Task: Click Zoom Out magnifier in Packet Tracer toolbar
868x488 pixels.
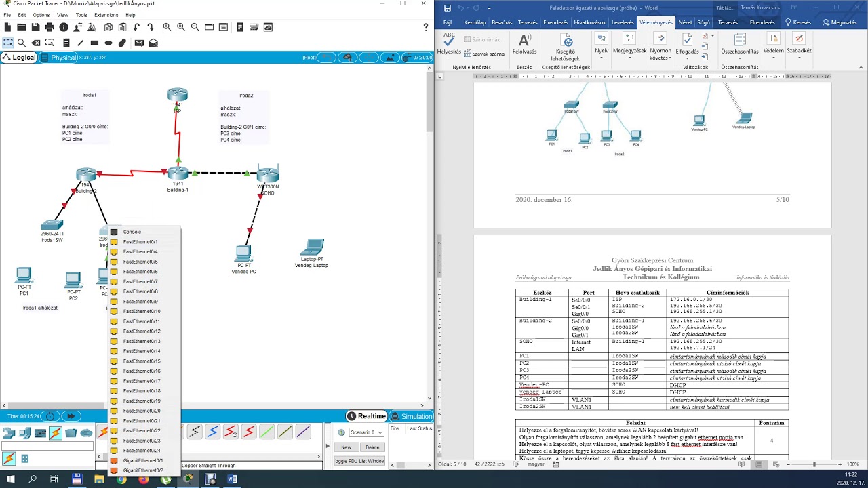Action: point(195,27)
